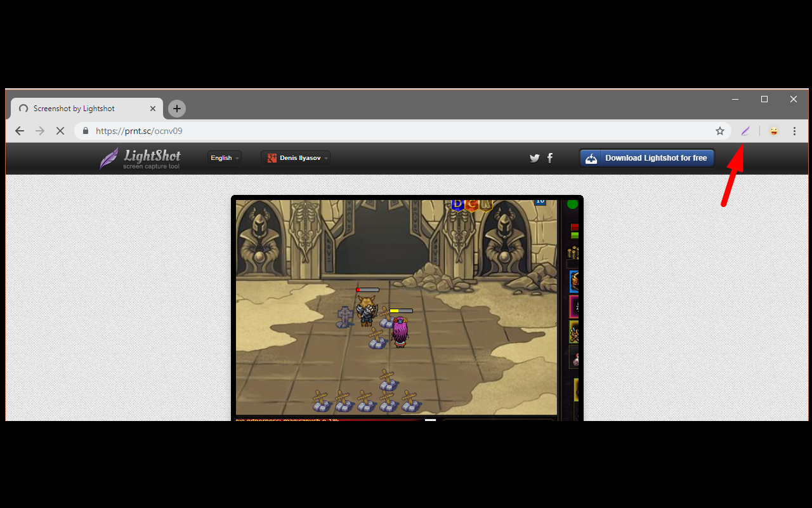Select the green status indicator in the game sidebar
The image size is (812, 508).
(572, 204)
